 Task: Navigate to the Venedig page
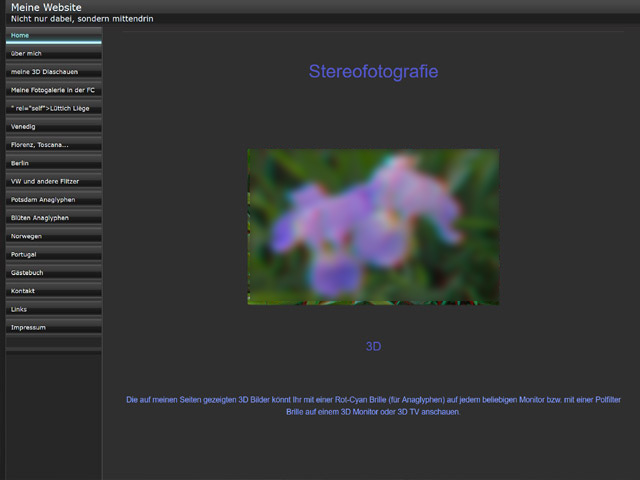pos(52,127)
